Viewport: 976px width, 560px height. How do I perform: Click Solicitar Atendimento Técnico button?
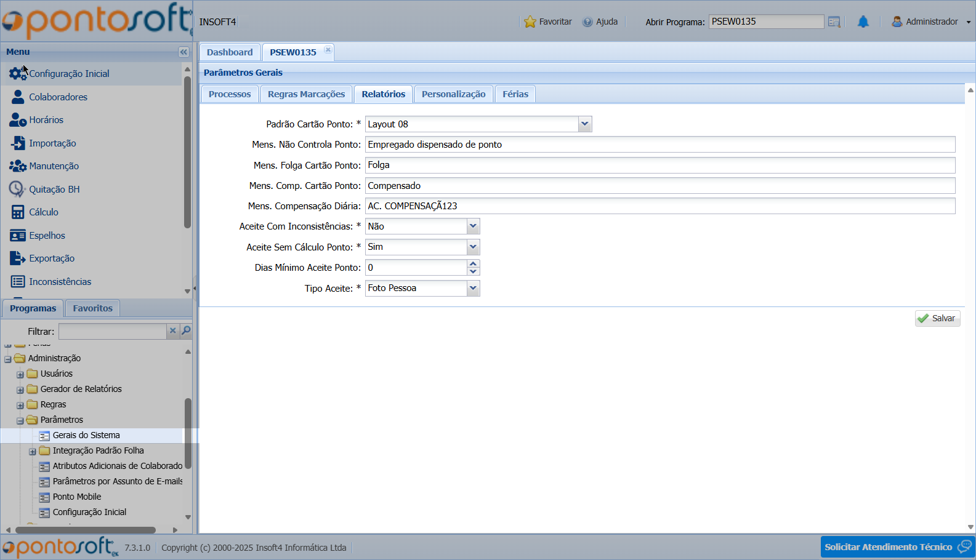click(x=888, y=547)
